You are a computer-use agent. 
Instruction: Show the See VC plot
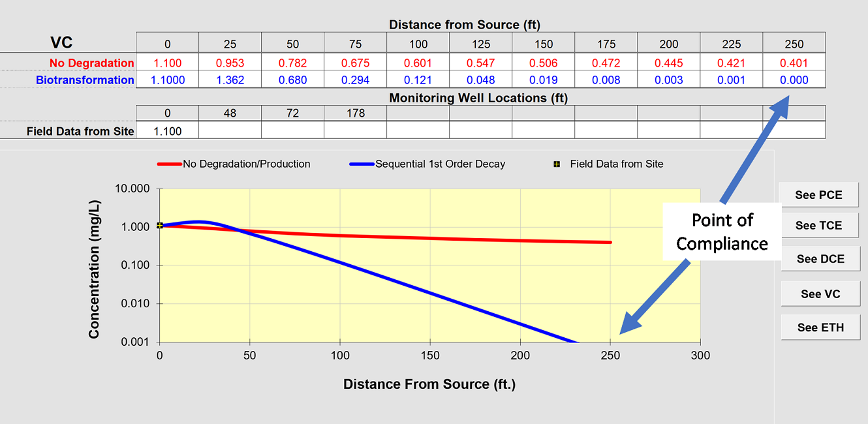click(820, 294)
